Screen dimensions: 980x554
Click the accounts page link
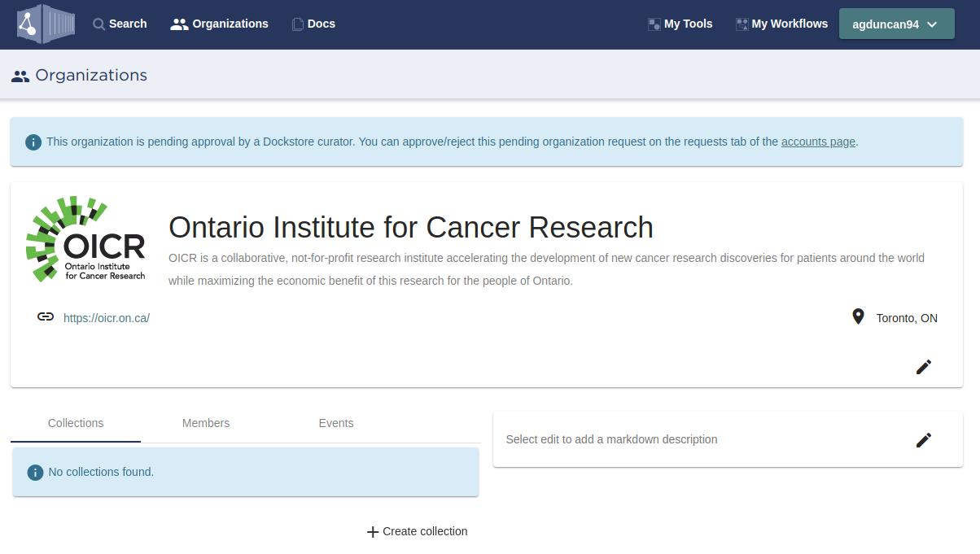tap(818, 142)
